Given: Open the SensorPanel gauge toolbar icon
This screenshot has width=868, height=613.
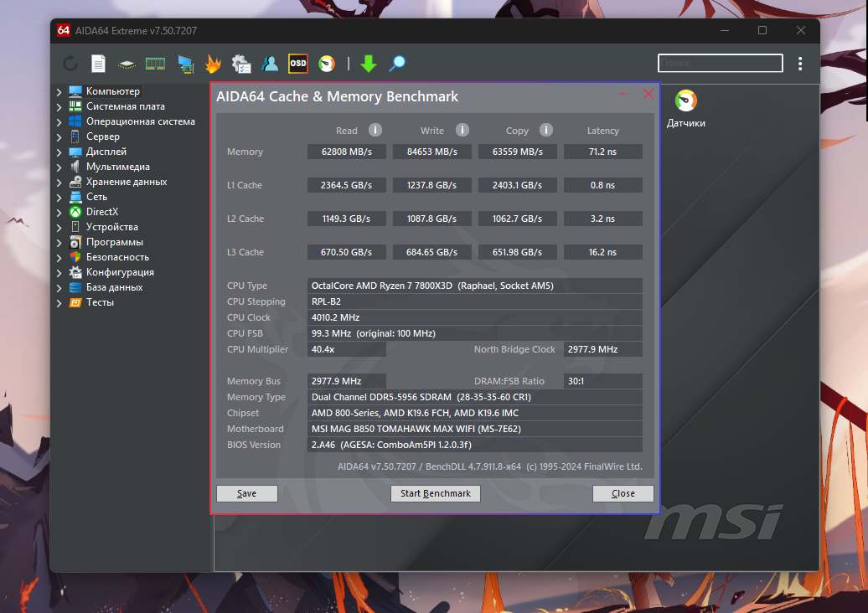Looking at the screenshot, I should (327, 64).
